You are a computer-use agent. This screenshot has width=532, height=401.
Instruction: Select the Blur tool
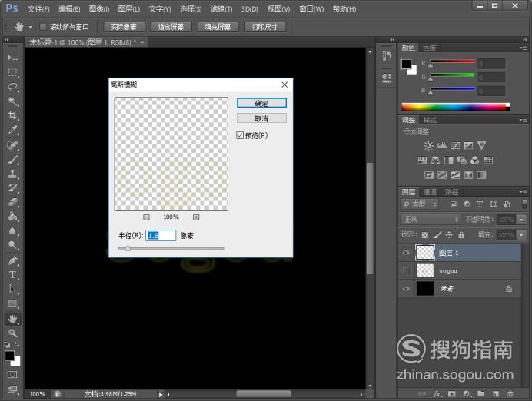[12, 230]
